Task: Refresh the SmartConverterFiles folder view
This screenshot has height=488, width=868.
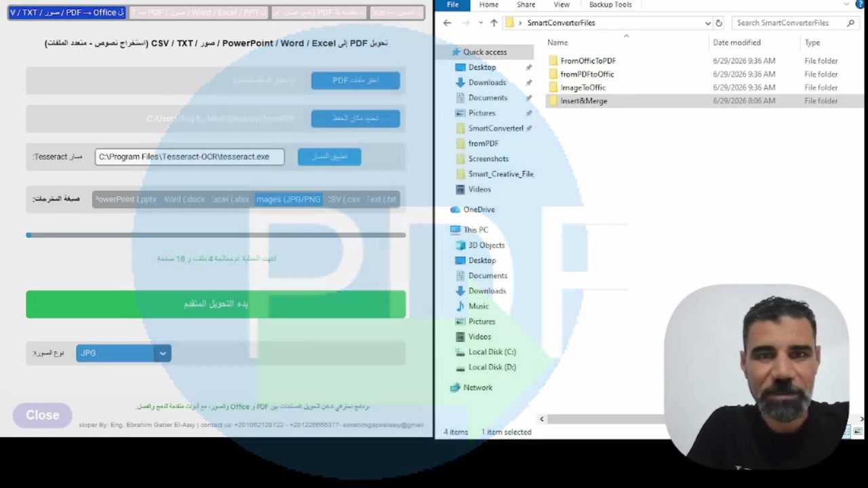Action: [x=719, y=23]
